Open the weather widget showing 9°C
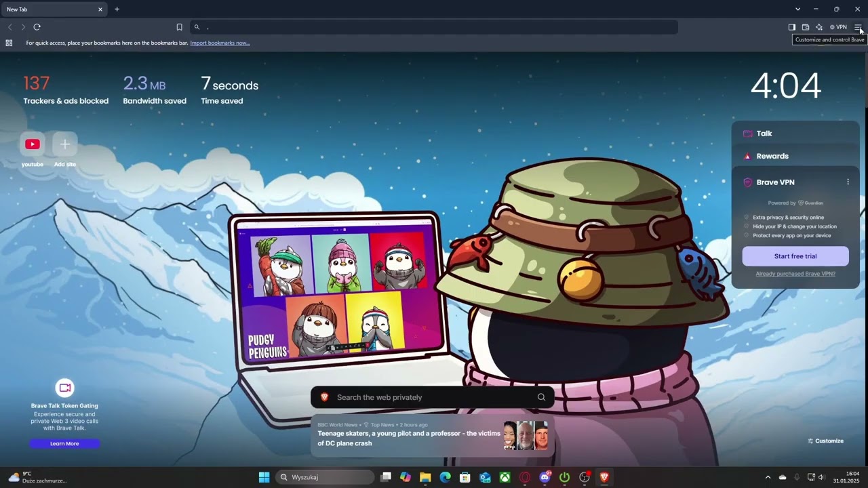This screenshot has width=868, height=488. pos(37,477)
